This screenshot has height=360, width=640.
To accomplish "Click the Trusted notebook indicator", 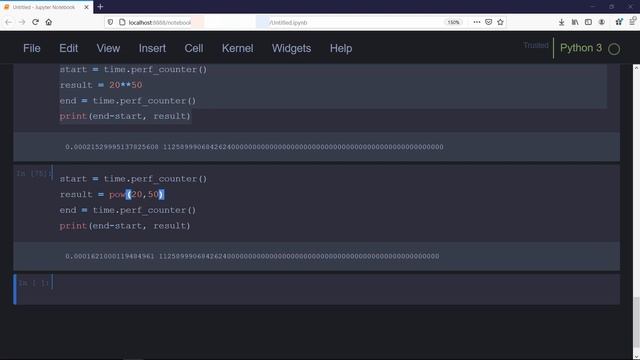I will point(536,45).
